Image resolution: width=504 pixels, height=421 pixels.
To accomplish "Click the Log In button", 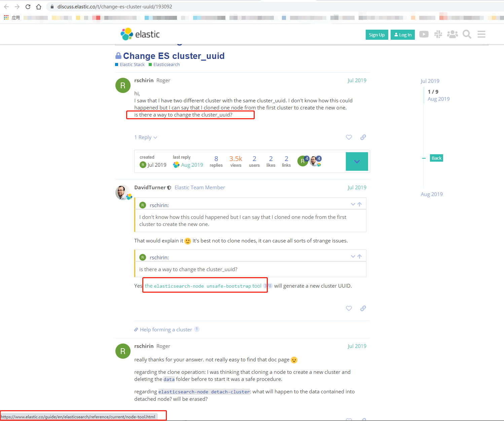I will [403, 35].
